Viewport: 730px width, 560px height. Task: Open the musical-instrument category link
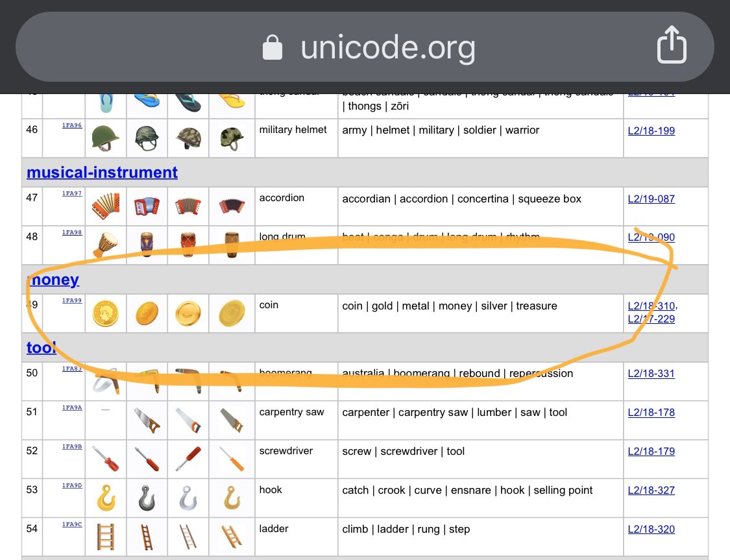[x=102, y=172]
